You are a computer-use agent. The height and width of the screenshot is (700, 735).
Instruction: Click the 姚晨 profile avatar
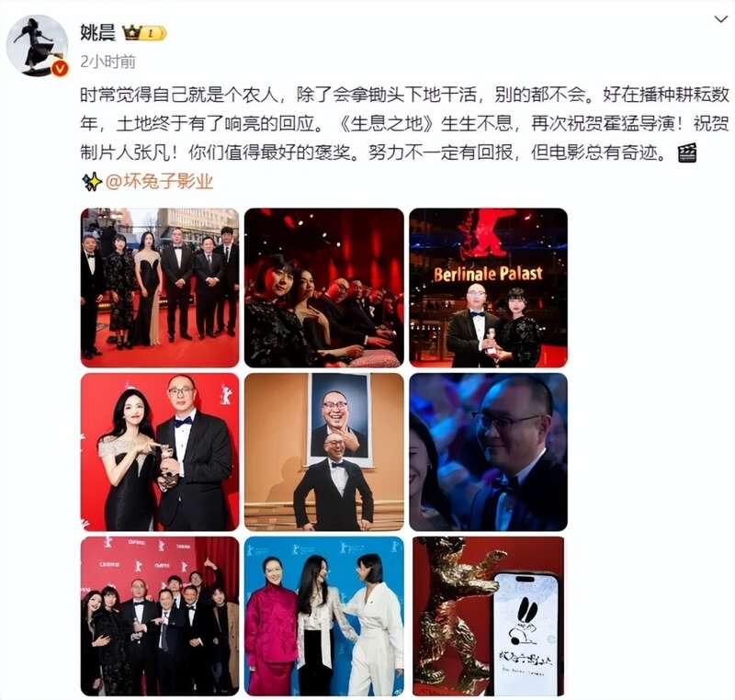click(37, 45)
